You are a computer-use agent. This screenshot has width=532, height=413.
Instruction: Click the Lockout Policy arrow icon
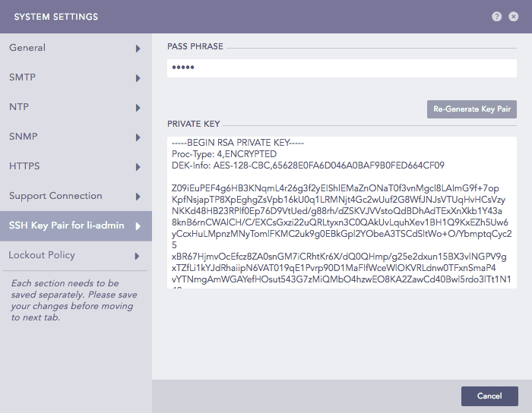[x=138, y=256]
